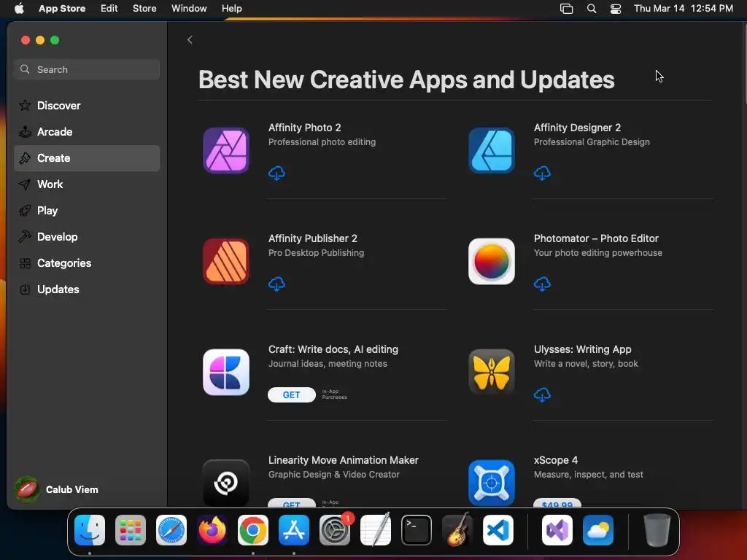Redownload Affinity Designer 2 via cloud icon
This screenshot has width=747, height=560.
point(542,174)
